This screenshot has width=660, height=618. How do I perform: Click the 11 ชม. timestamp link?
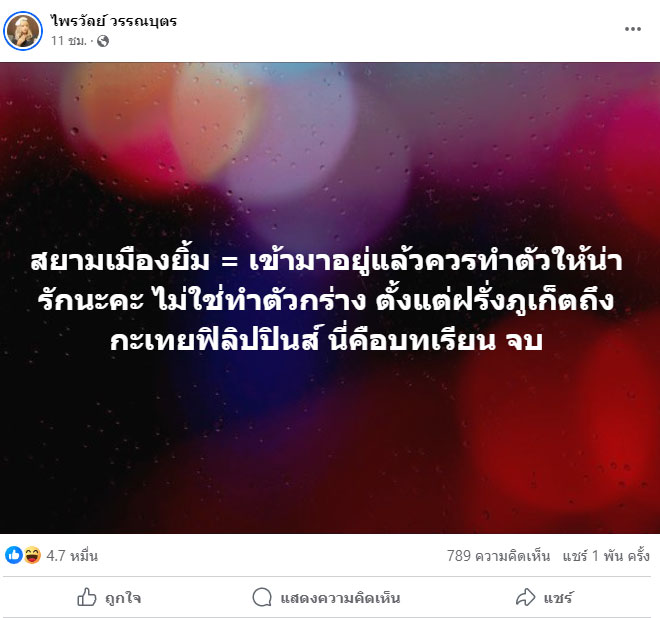[69, 41]
